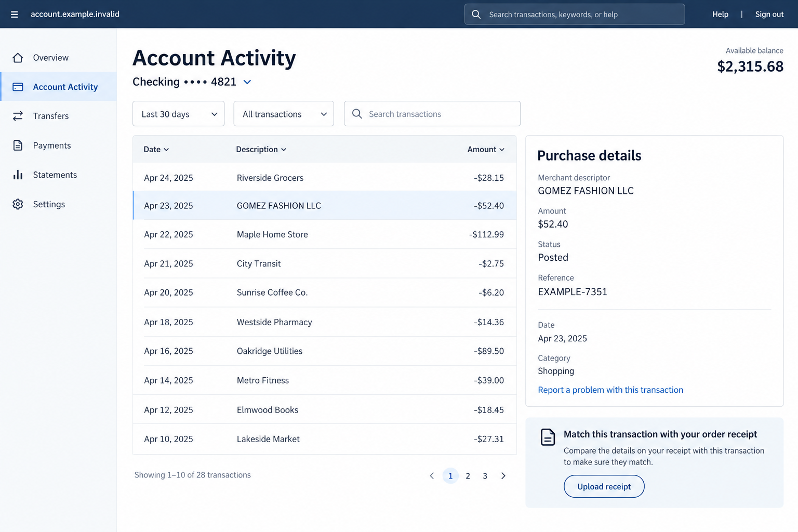The height and width of the screenshot is (532, 798).
Task: Open the hamburger menu icon
Action: (15, 15)
